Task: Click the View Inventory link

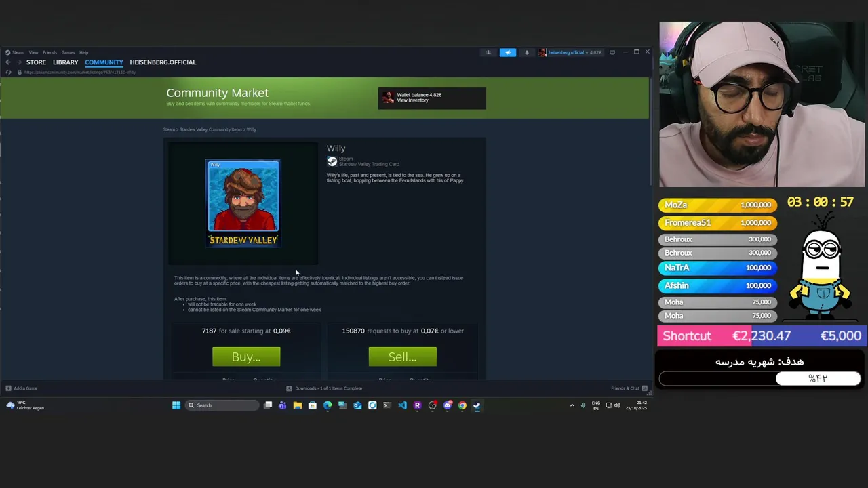Action: (x=412, y=100)
